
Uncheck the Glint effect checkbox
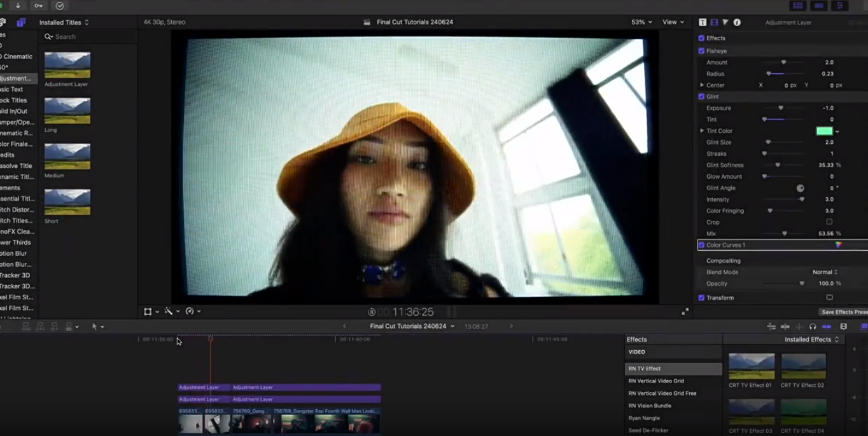tap(701, 97)
